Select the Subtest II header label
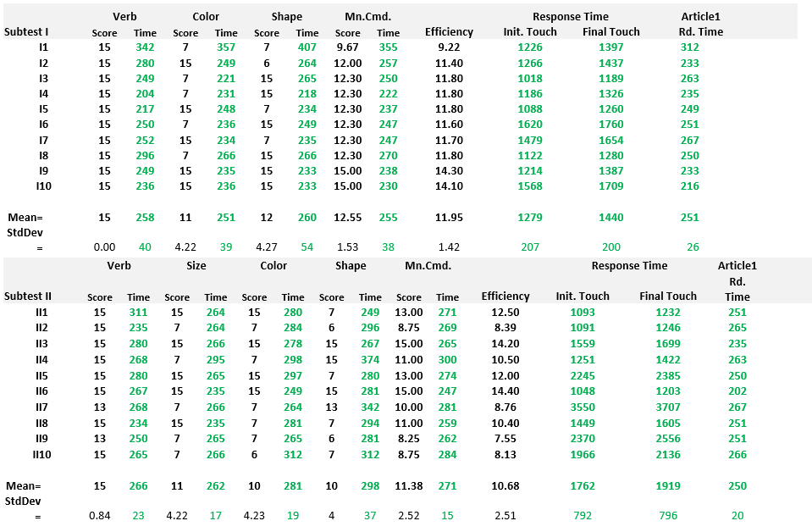The image size is (812, 532). (x=28, y=296)
